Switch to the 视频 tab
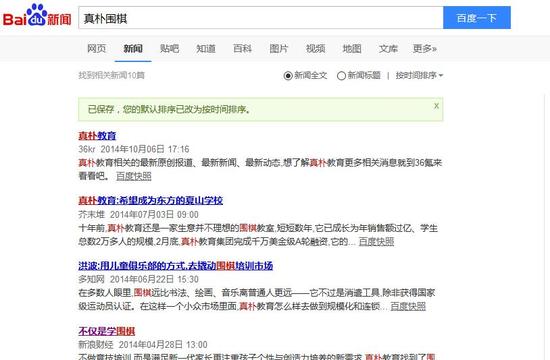Screen dimensions: 550x360 (315, 48)
